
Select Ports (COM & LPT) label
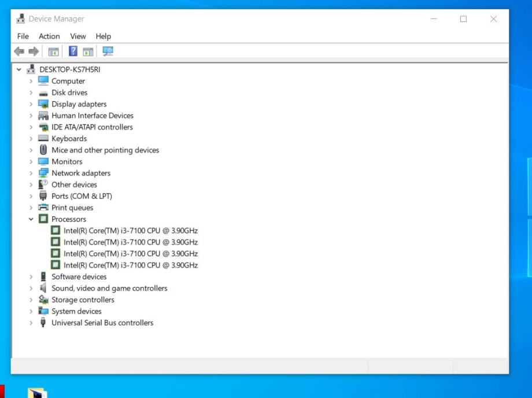[82, 196]
